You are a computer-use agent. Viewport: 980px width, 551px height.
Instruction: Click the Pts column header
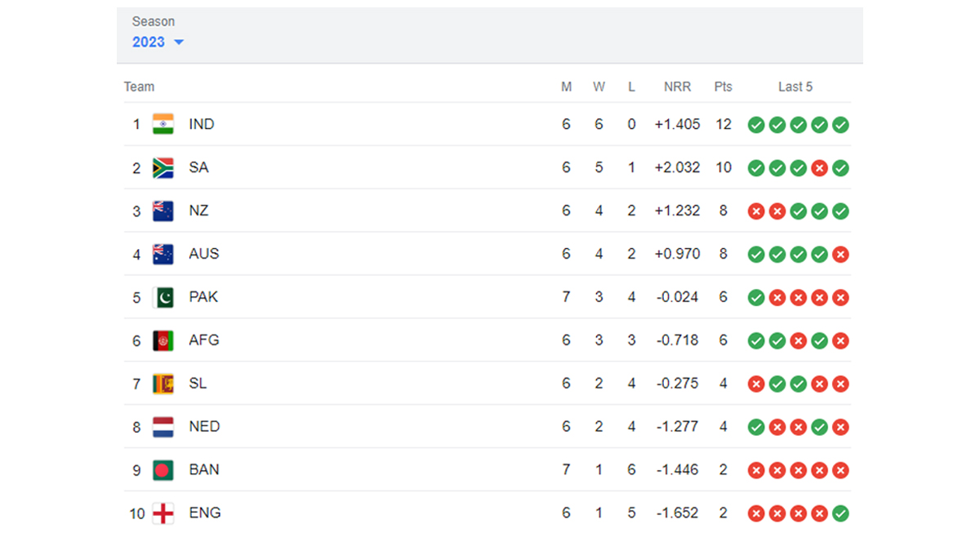723,87
